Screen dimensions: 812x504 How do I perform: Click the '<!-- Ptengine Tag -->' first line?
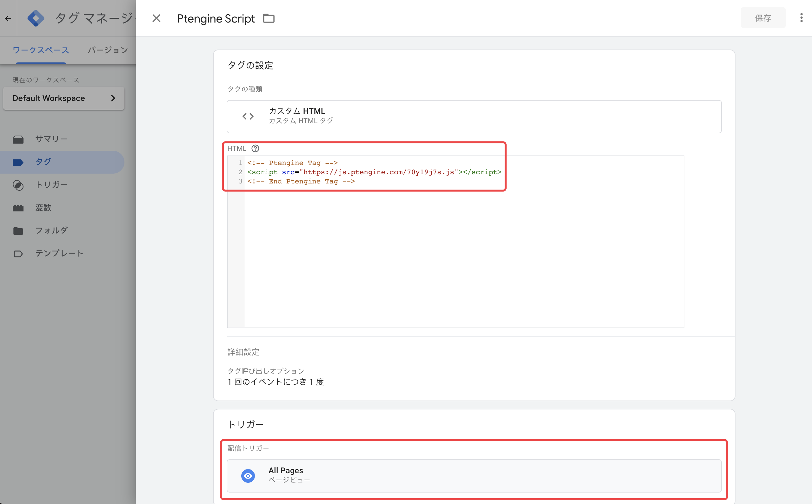click(x=292, y=163)
